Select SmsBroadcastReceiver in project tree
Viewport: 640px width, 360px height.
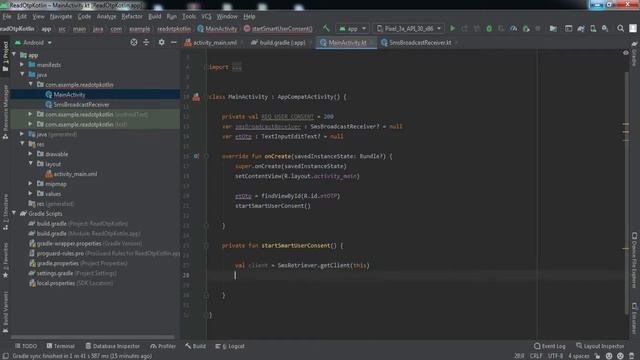[81, 104]
